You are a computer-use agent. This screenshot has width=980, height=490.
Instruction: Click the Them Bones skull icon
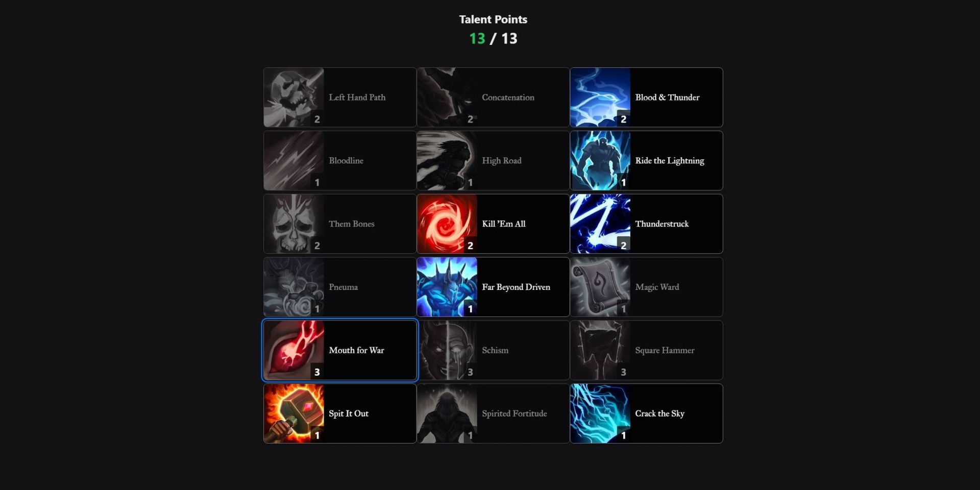point(293,224)
